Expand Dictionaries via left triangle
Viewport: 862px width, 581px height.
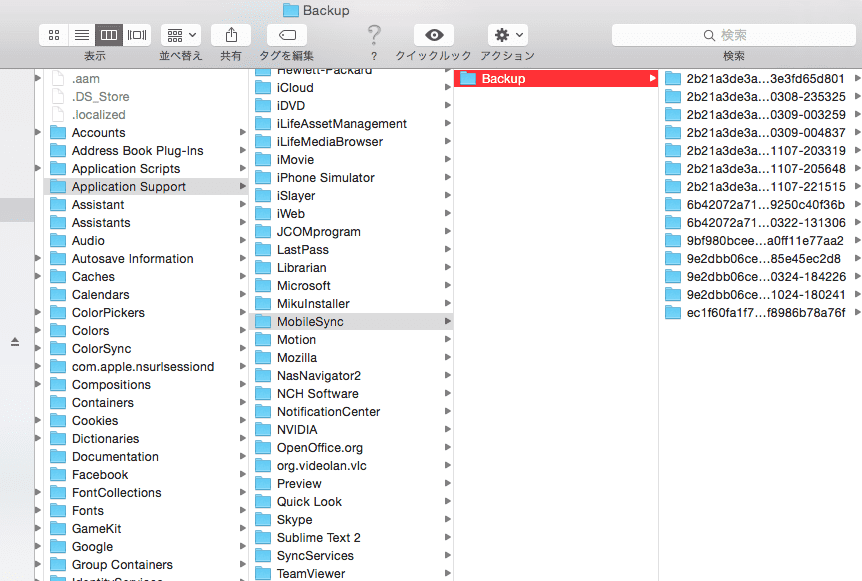pyautogui.click(x=38, y=438)
